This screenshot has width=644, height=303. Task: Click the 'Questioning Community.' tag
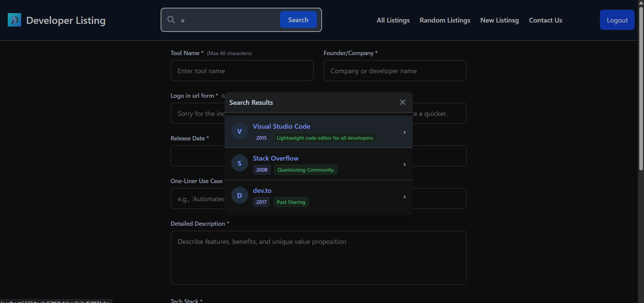pyautogui.click(x=306, y=170)
